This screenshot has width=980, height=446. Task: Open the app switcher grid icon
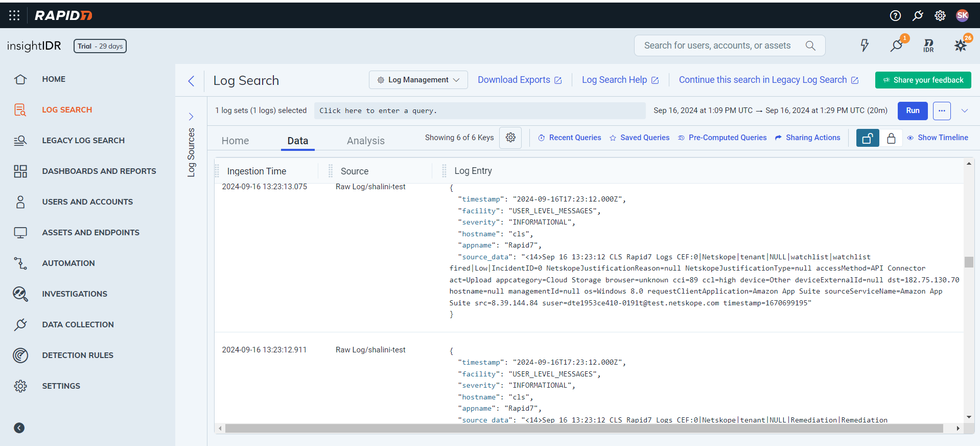click(14, 15)
